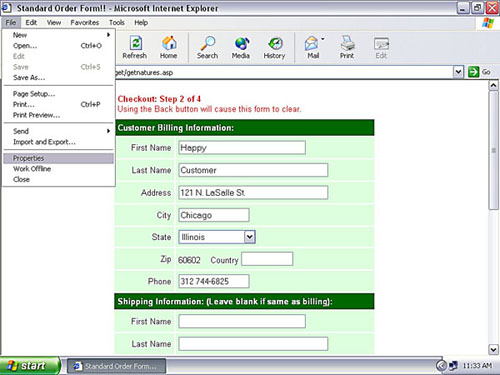Select Properties in File menu
The height and width of the screenshot is (375, 500).
click(59, 158)
